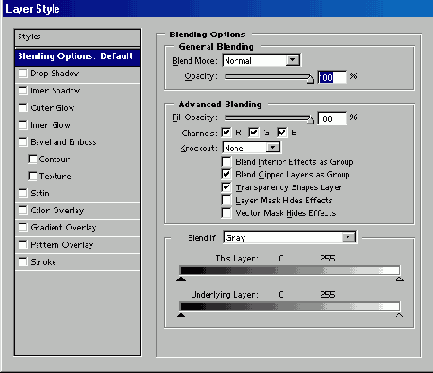Check Vector Mask Hides Effects
Image resolution: width=433 pixels, height=373 pixels.
click(226, 213)
